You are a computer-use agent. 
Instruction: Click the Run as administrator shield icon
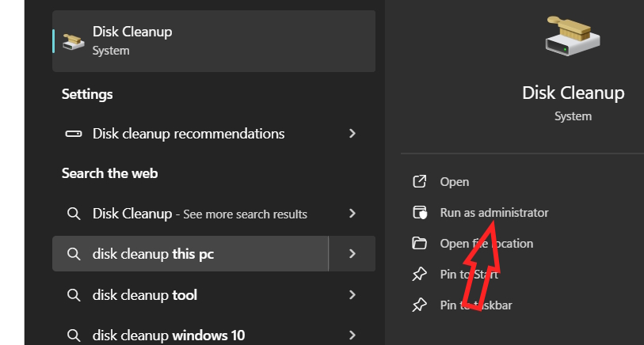[420, 213]
